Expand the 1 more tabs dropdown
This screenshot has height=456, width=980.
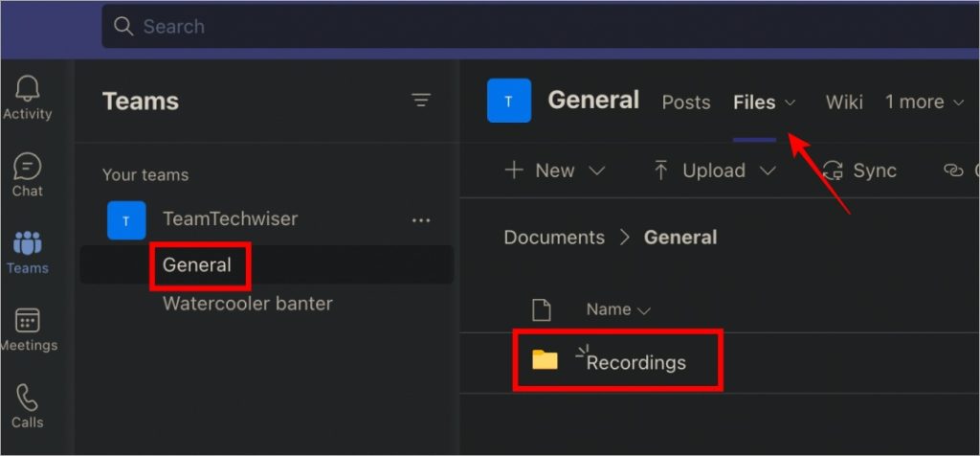(x=925, y=102)
